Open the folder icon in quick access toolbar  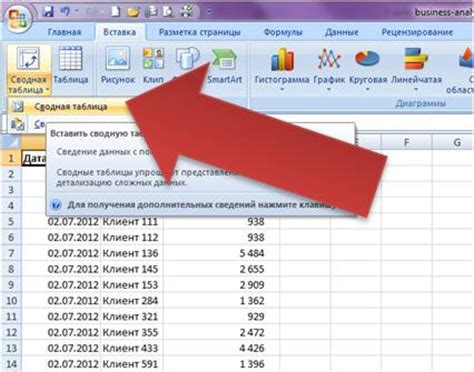pos(133,12)
